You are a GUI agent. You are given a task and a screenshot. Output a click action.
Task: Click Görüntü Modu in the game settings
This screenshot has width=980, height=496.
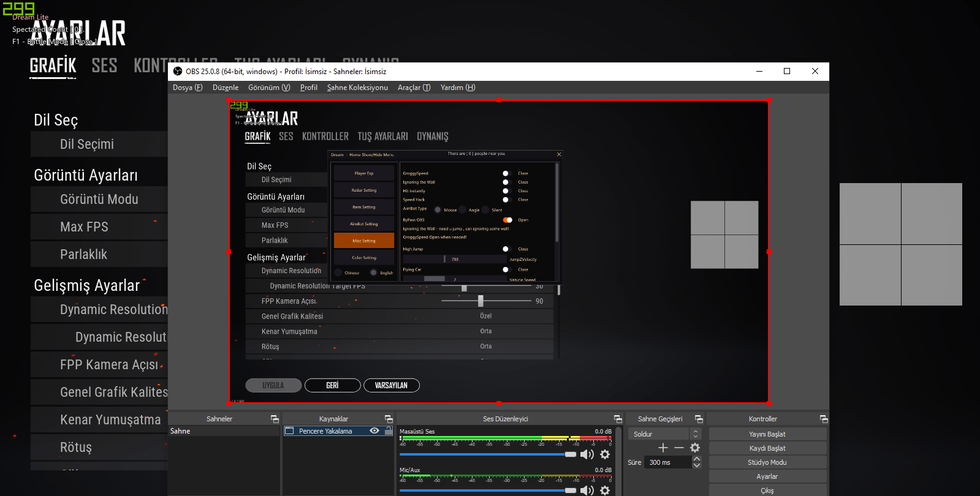point(99,199)
